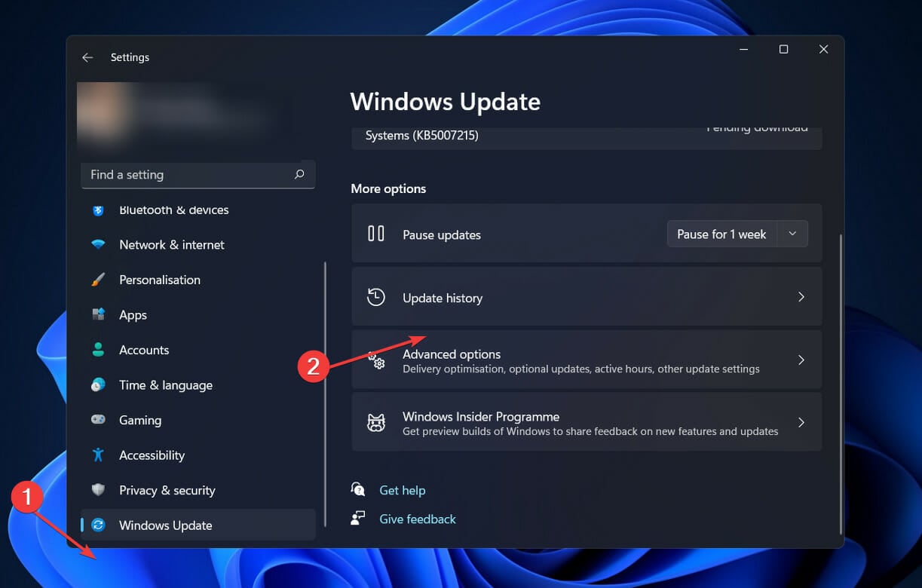Select the Network & internet globe icon
This screenshot has height=588, width=922.
point(98,244)
